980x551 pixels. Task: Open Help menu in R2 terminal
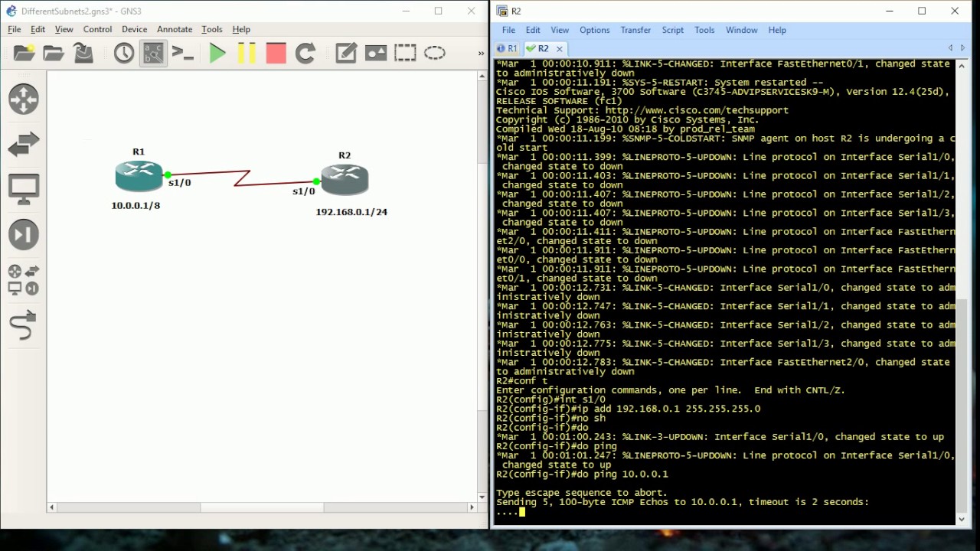coord(777,30)
